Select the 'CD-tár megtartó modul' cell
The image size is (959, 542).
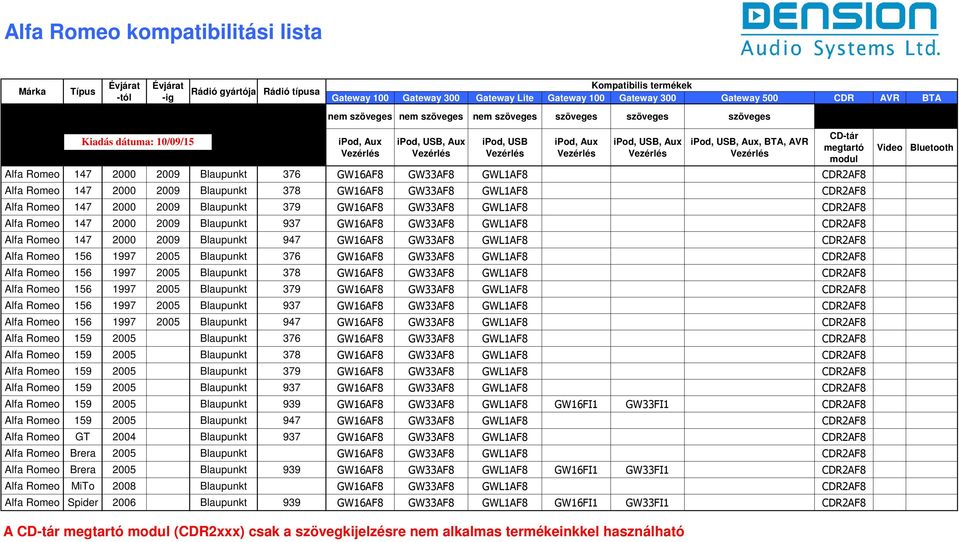point(843,147)
